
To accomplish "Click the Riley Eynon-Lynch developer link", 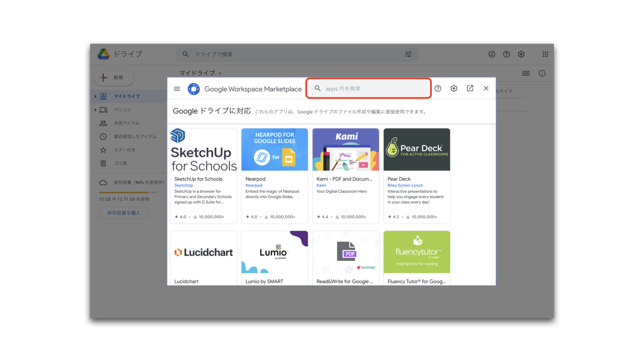I will coord(405,185).
